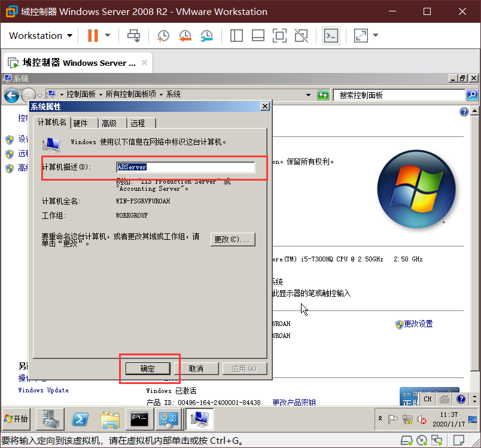Viewport: 481px width, 448px height.
Task: Enter full screen mode
Action: point(279,35)
